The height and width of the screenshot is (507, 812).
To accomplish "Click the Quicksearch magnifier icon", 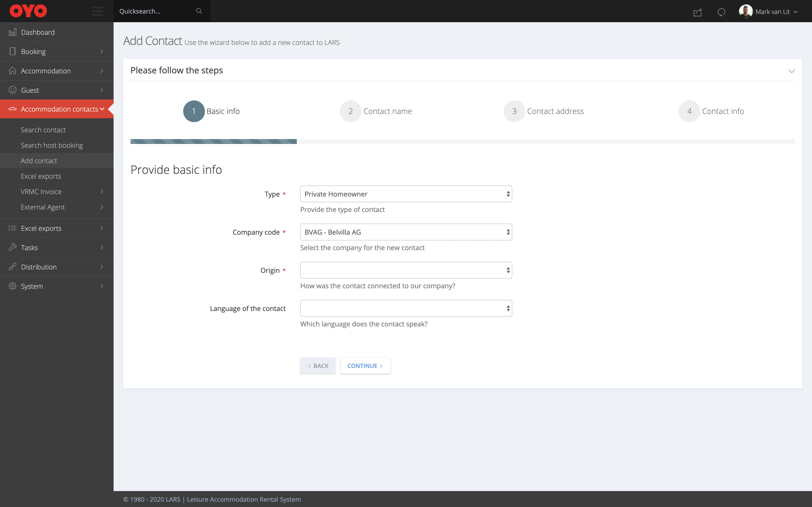I will [x=199, y=11].
